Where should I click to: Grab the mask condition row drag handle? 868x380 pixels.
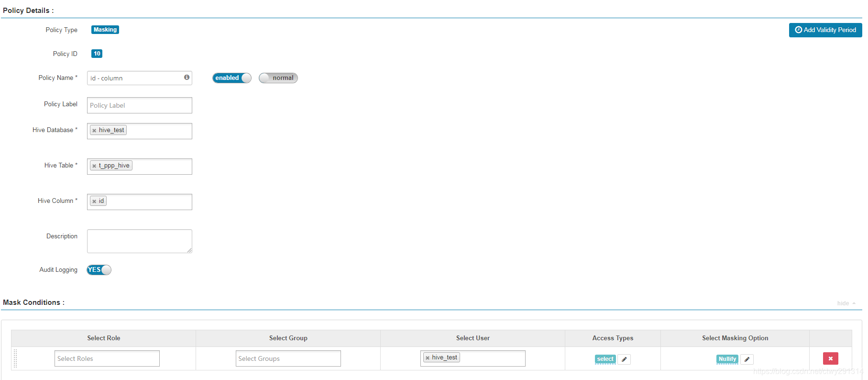[15, 358]
